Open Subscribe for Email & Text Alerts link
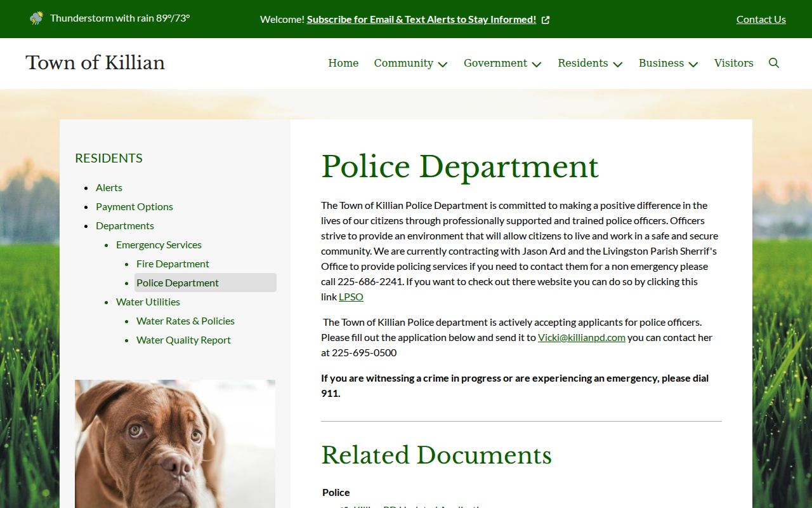This screenshot has height=508, width=812. tap(422, 19)
